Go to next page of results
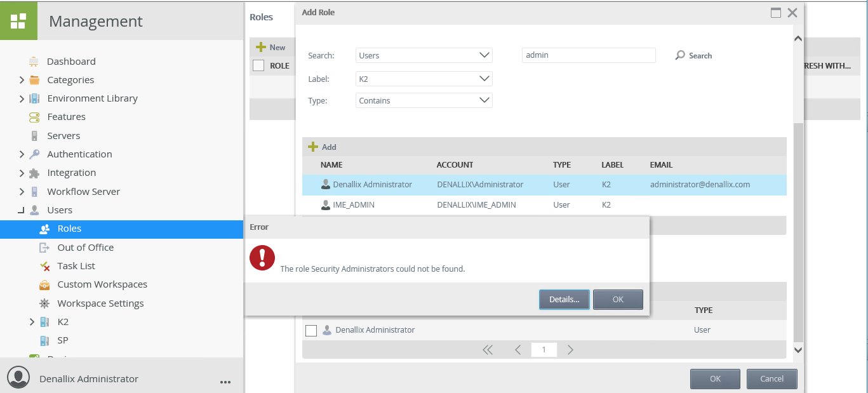Viewport: 868px width, 393px height. pos(570,349)
